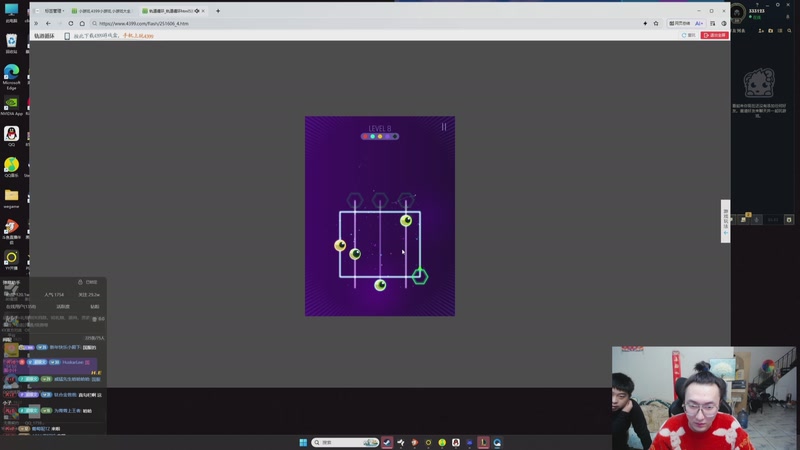The width and height of the screenshot is (800, 450).
Task: Open the AI dropdown in browser toolbar
Action: 699,23
